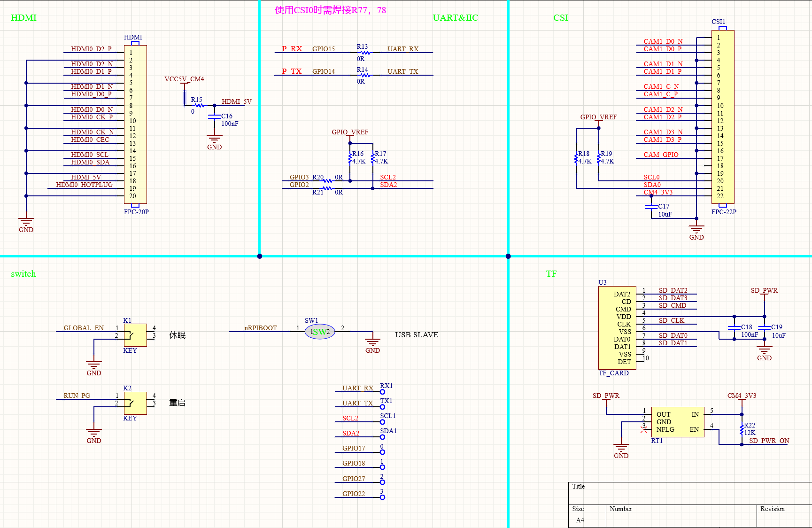Screen dimensions: 812x528
Task: Click the RX1 test point circle
Action: pyautogui.click(x=382, y=392)
